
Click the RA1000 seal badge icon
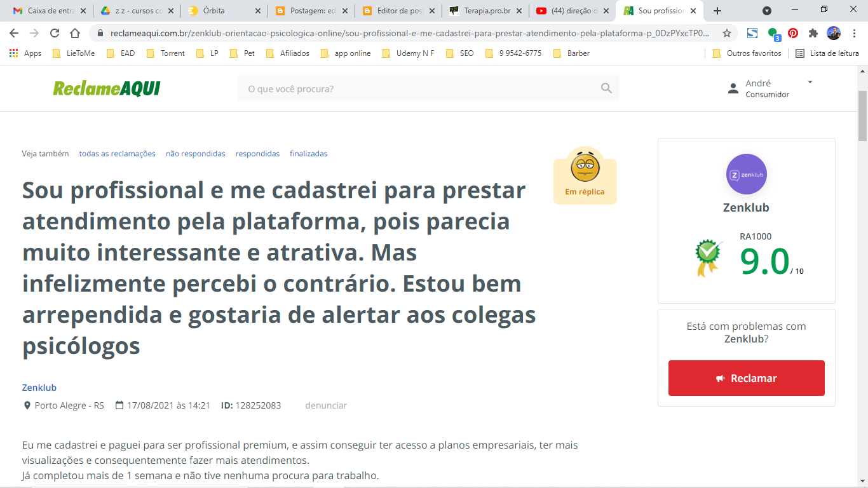tap(709, 257)
